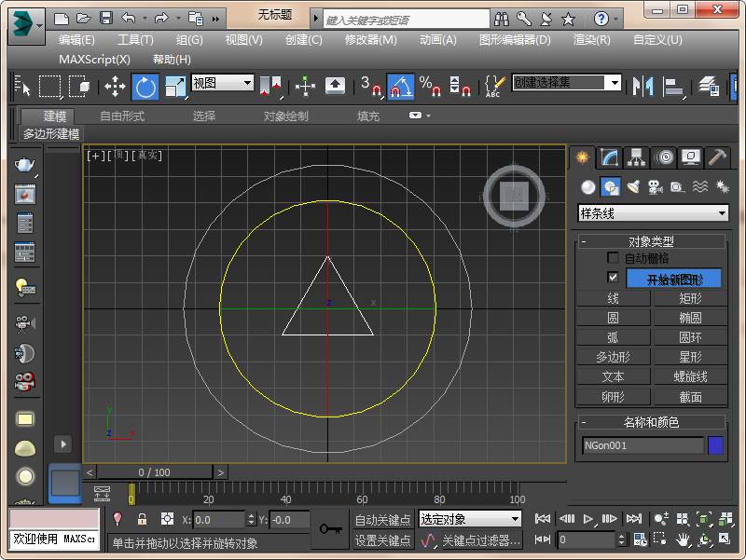This screenshot has width=746, height=560.
Task: Click the Select Object arrow tool
Action: tap(22, 87)
